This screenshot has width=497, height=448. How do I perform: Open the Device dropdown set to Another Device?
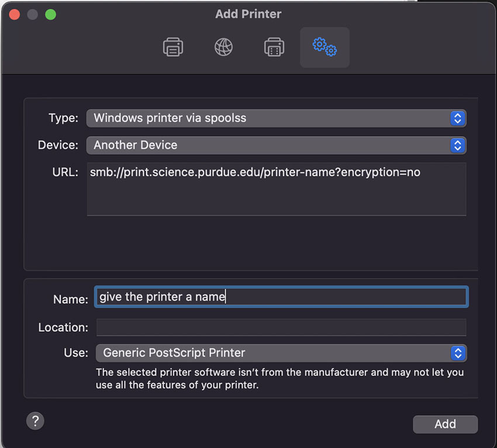click(276, 145)
